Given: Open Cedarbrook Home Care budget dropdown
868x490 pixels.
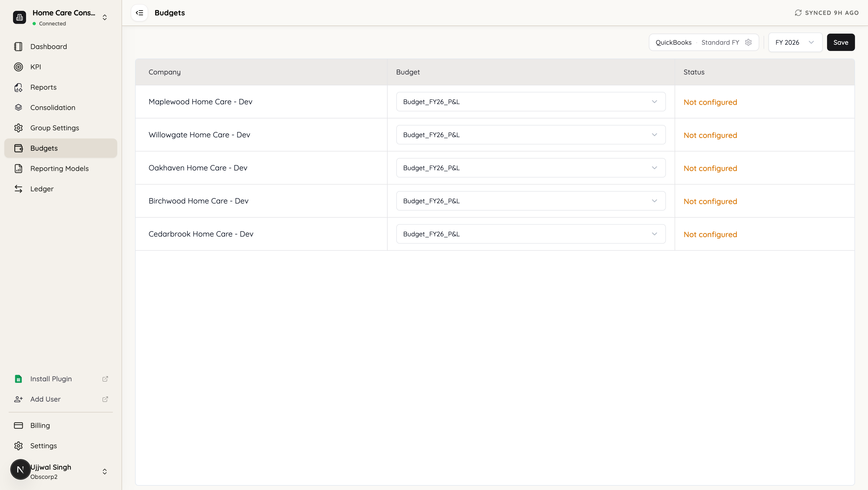Looking at the screenshot, I should tap(531, 234).
